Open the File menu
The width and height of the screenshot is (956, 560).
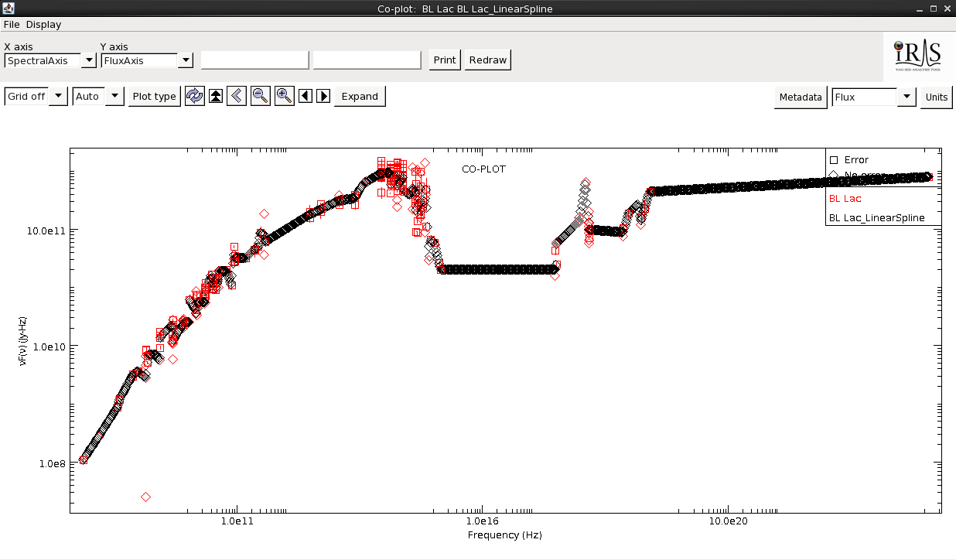point(12,24)
